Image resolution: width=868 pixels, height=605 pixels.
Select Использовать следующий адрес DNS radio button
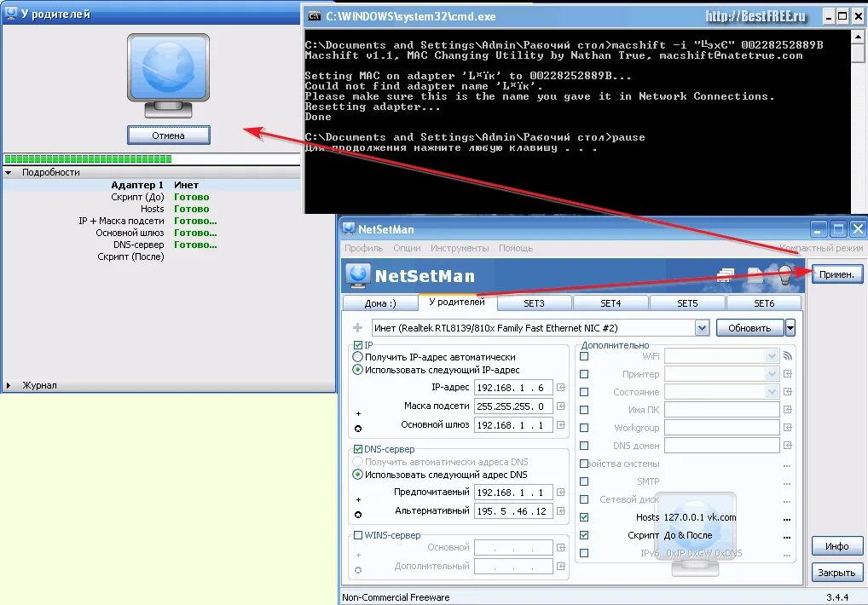[357, 474]
